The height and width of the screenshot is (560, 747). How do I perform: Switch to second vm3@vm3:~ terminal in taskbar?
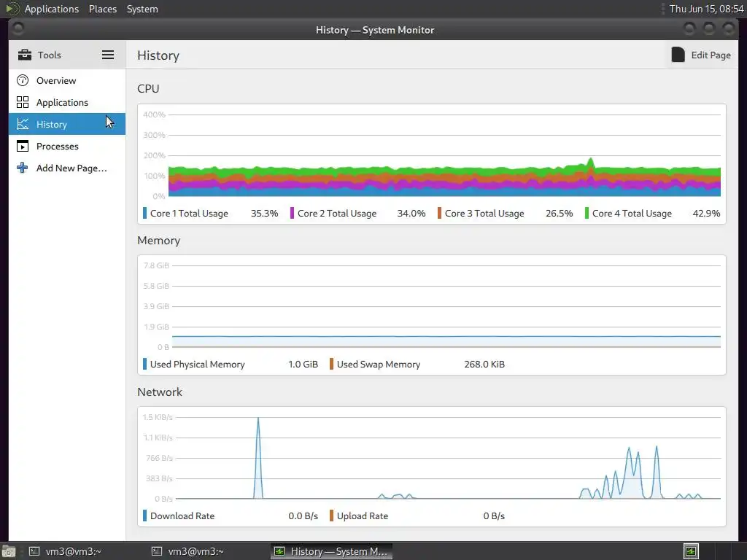tap(187, 551)
